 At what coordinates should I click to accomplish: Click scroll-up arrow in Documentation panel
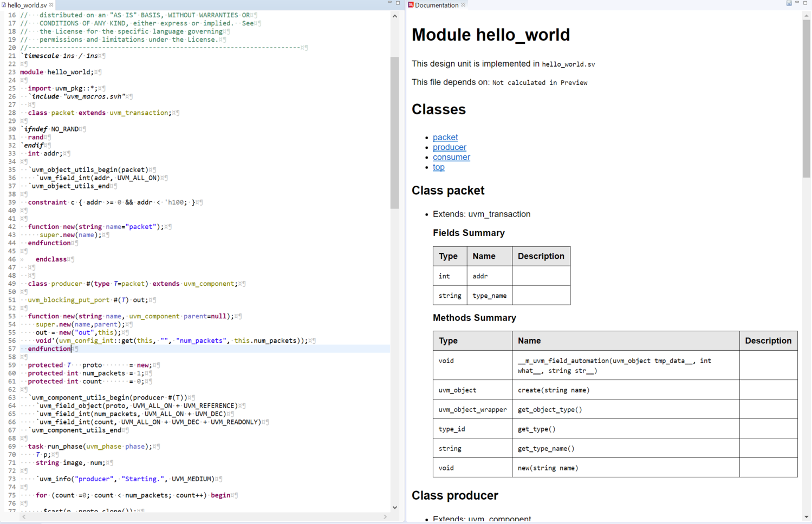click(807, 16)
